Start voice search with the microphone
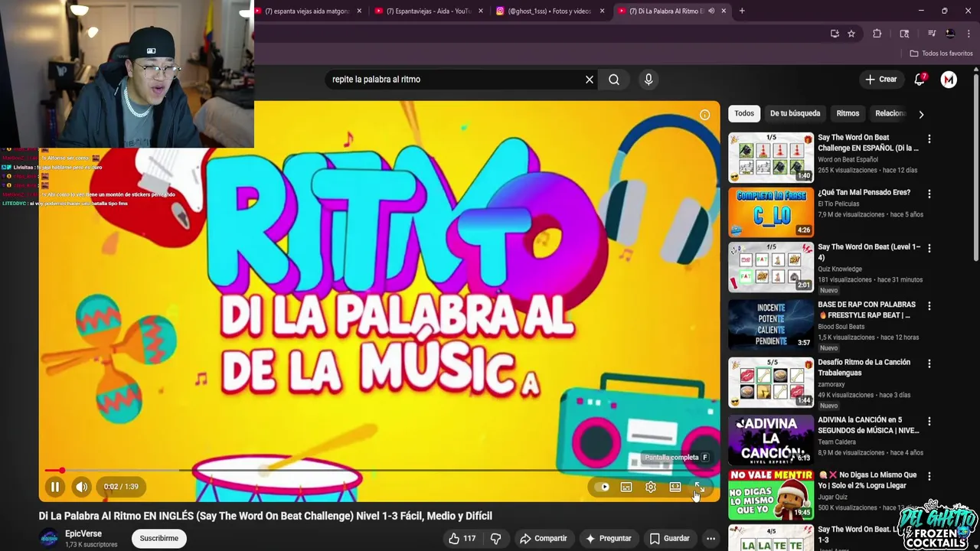This screenshot has width=980, height=551. 648,80
